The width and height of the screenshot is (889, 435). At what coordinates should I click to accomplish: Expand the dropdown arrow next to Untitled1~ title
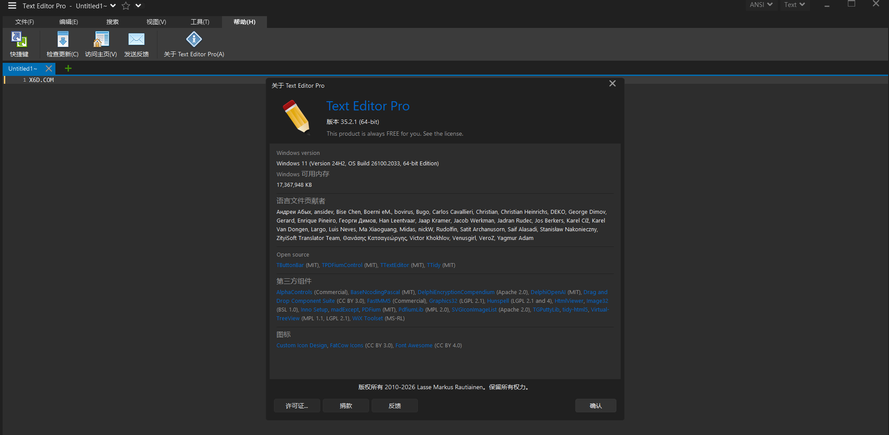[112, 6]
